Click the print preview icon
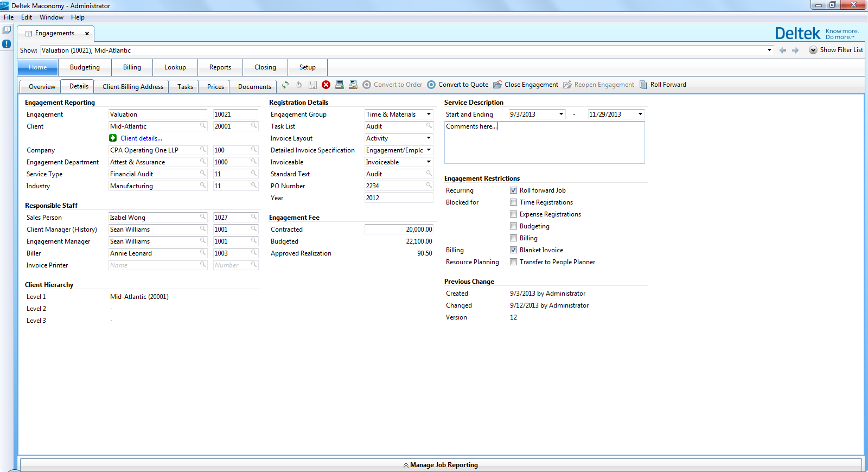 (353, 85)
